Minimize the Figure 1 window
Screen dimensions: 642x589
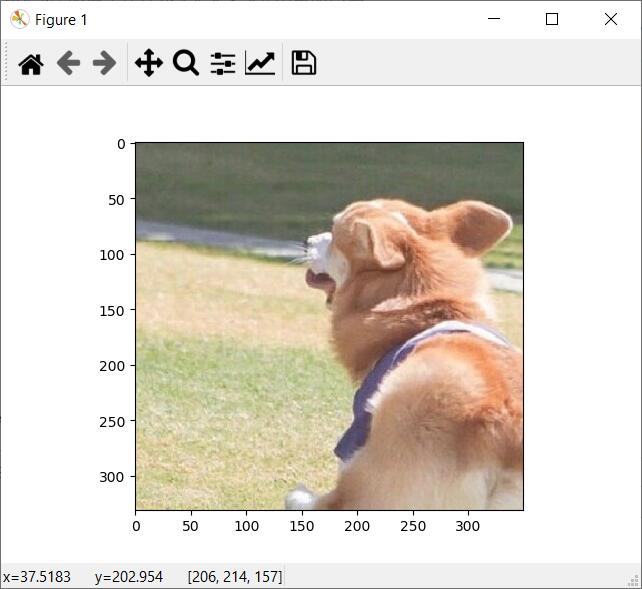pos(494,19)
